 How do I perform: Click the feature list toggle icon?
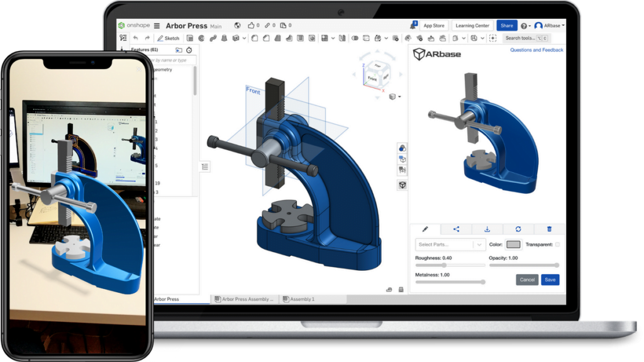(123, 38)
